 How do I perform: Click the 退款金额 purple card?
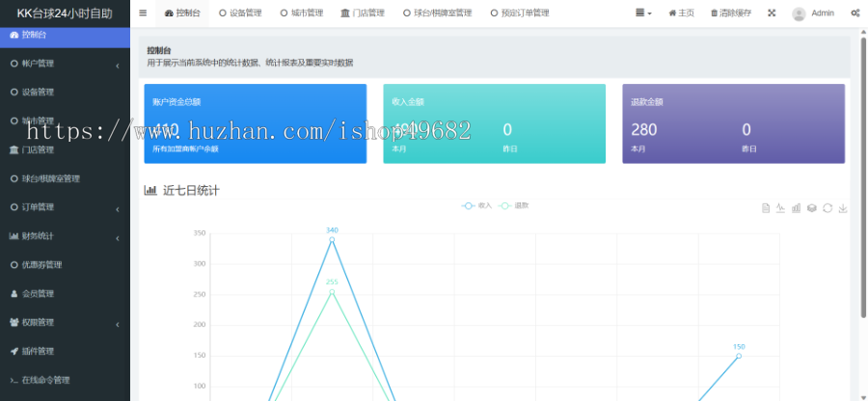pyautogui.click(x=734, y=123)
